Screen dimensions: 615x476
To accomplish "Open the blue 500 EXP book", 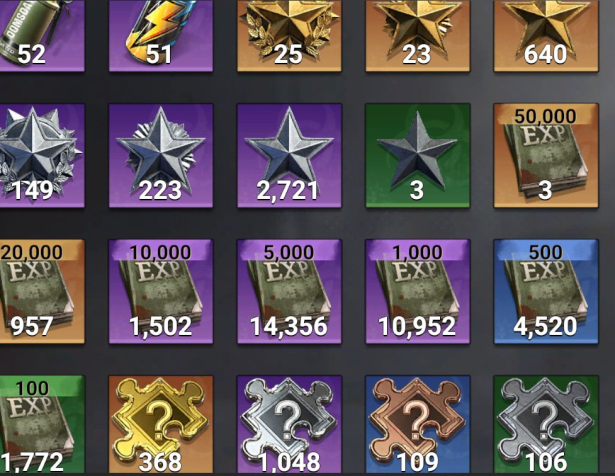I will (x=546, y=291).
